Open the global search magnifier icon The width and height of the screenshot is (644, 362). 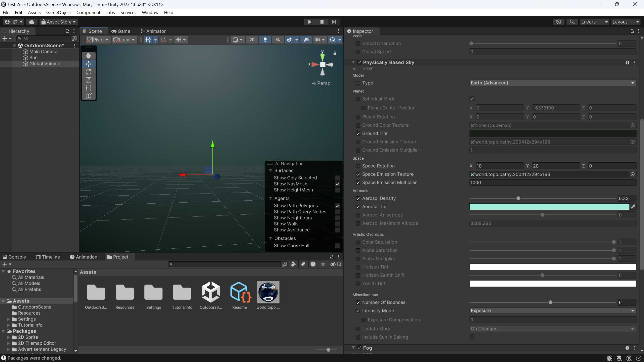[x=572, y=22]
